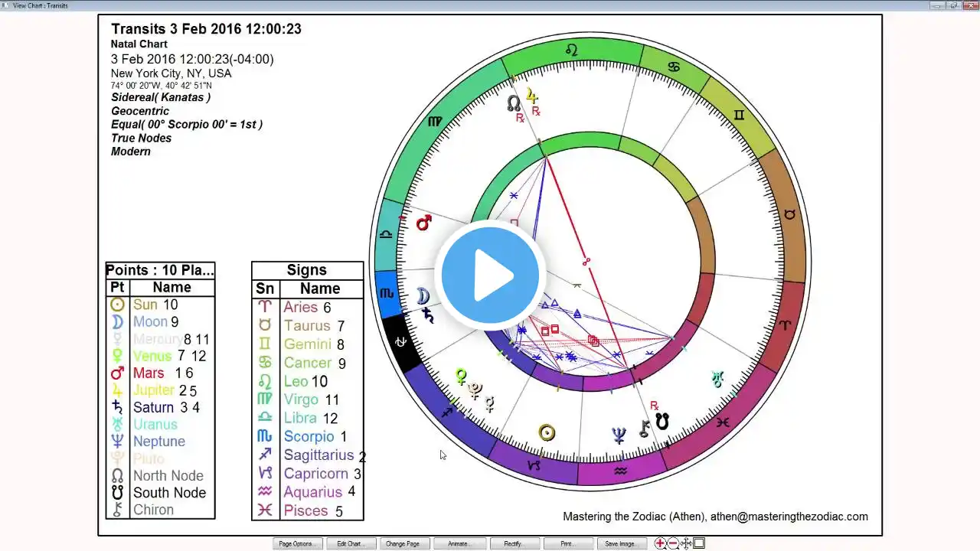
Task: Click the Moon glyph on the chart wheel
Action: [x=423, y=296]
